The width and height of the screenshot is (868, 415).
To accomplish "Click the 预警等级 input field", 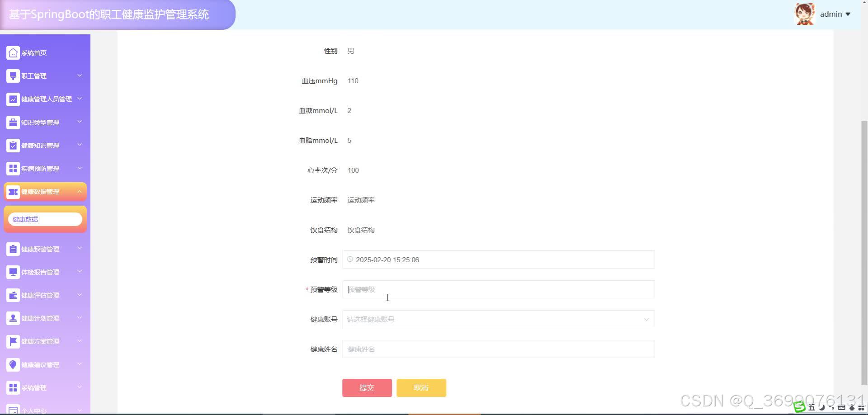I will pyautogui.click(x=497, y=289).
